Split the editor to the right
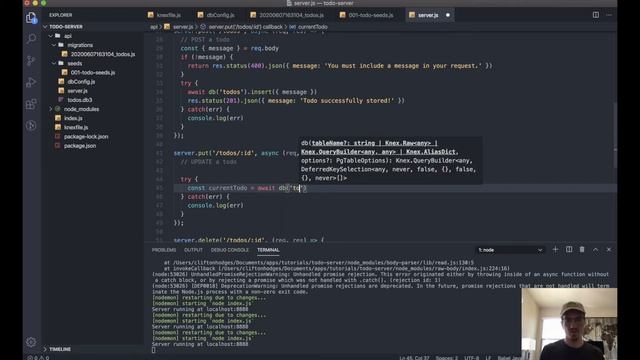The width and height of the screenshot is (640, 360). [596, 15]
